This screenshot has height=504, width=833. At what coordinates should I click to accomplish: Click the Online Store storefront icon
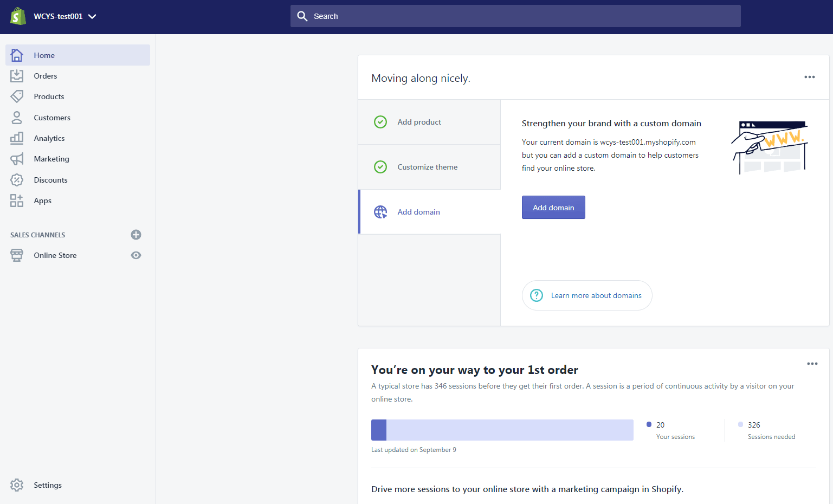point(17,255)
